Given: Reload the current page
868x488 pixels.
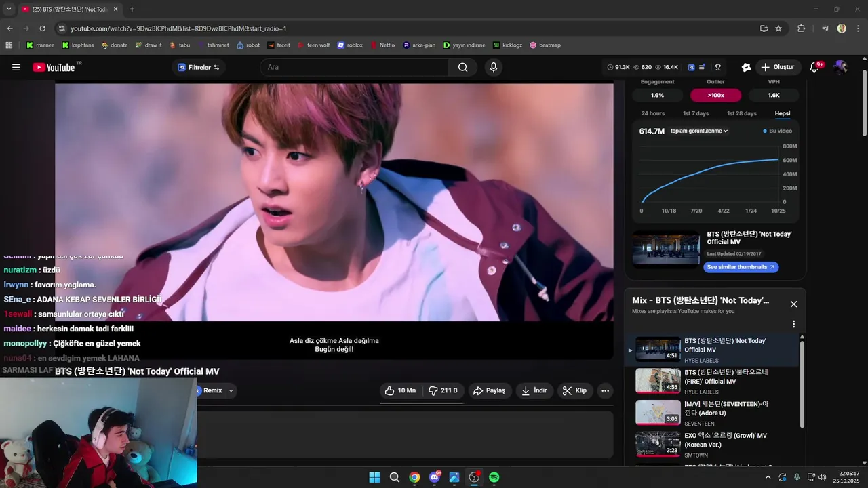Looking at the screenshot, I should [42, 28].
